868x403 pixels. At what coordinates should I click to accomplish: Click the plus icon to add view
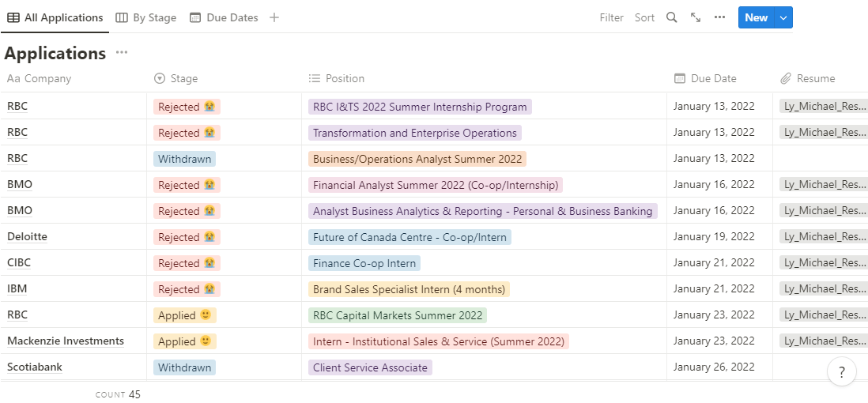(274, 17)
